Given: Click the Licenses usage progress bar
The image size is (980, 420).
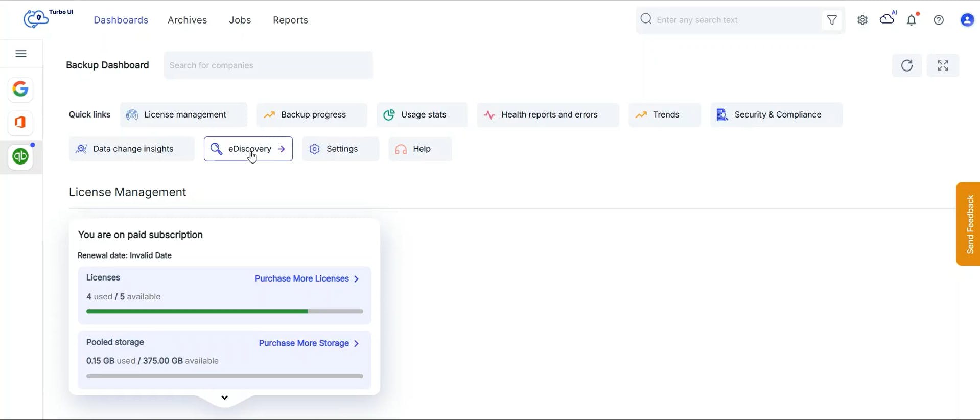Looking at the screenshot, I should (225, 311).
